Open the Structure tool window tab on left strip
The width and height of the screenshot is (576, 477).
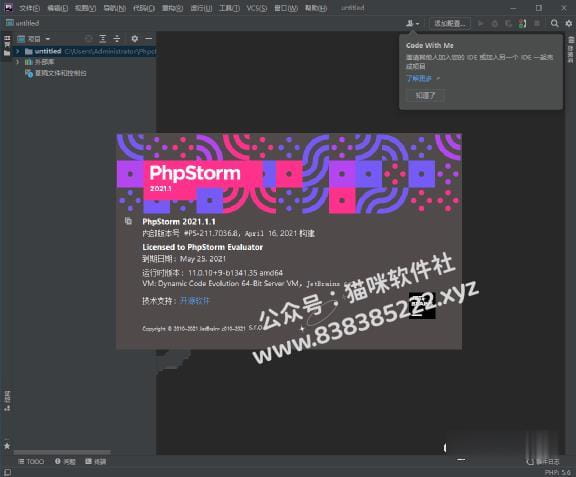[7, 401]
